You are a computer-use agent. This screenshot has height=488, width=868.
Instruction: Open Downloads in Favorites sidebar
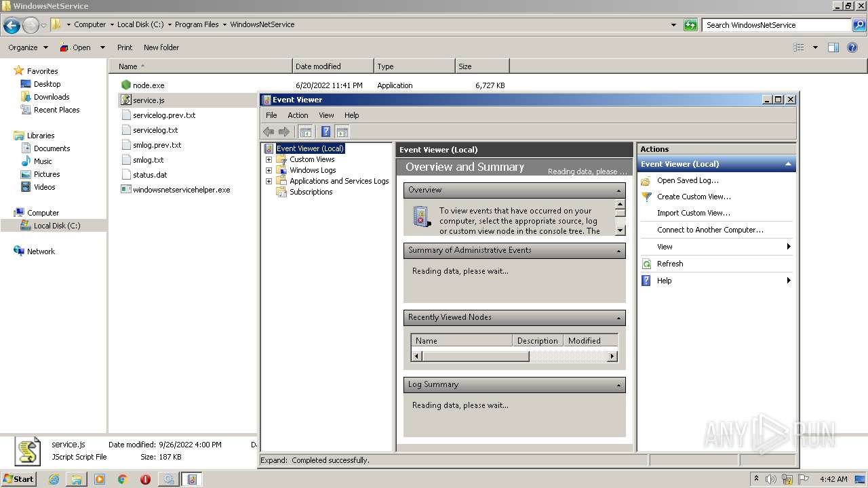[x=52, y=97]
